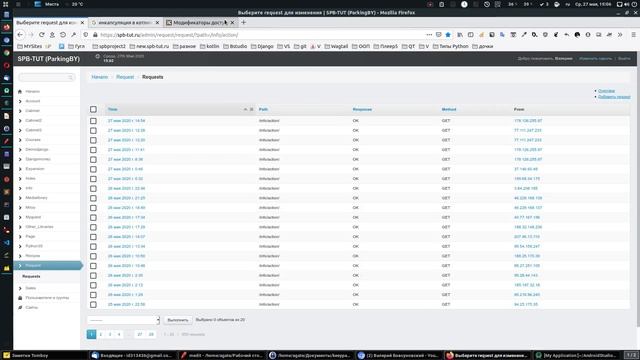Image resolution: width=640 pixels, height=360 pixels.
Task: Open the Django bookmarks folder
Action: coord(262,47)
